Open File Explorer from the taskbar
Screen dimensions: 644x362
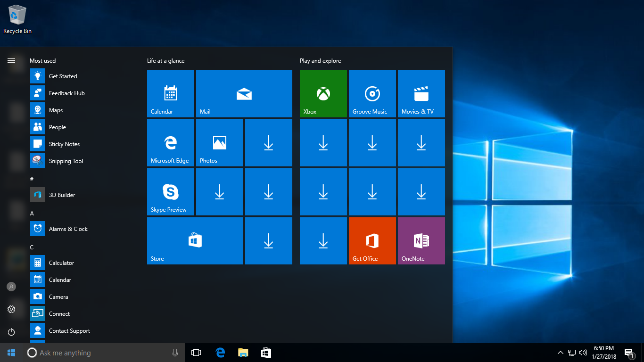(243, 353)
